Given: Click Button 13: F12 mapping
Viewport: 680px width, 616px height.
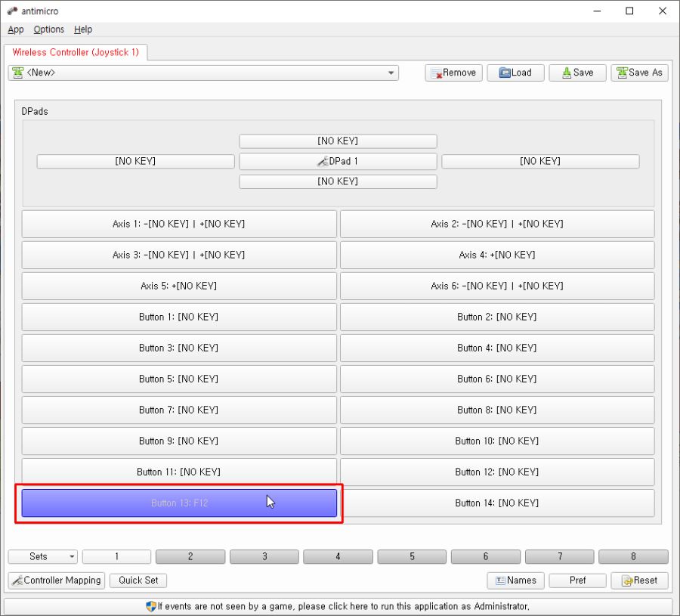Looking at the screenshot, I should coord(179,503).
